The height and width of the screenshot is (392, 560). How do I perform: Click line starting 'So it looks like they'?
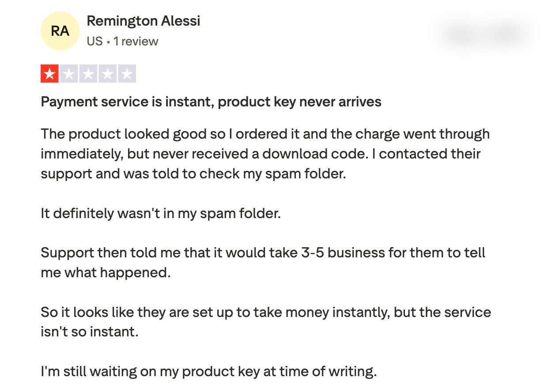coord(266,312)
